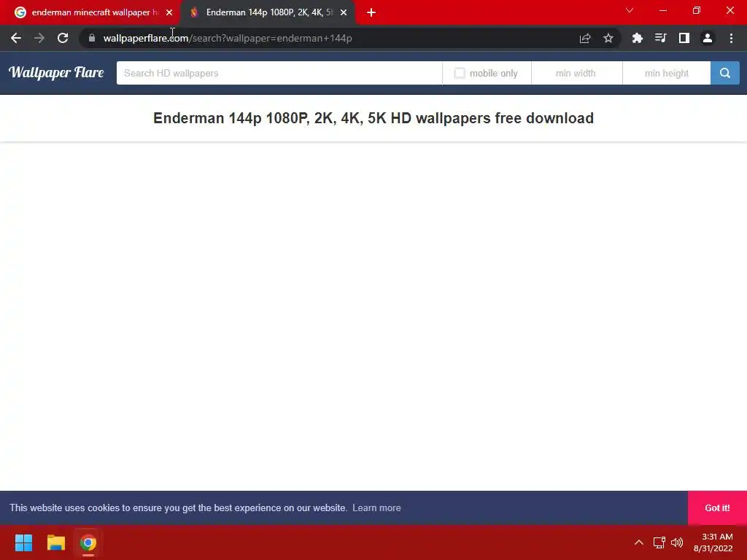Screen dimensions: 747x560
Task: Share this page via share icon
Action: 585,38
